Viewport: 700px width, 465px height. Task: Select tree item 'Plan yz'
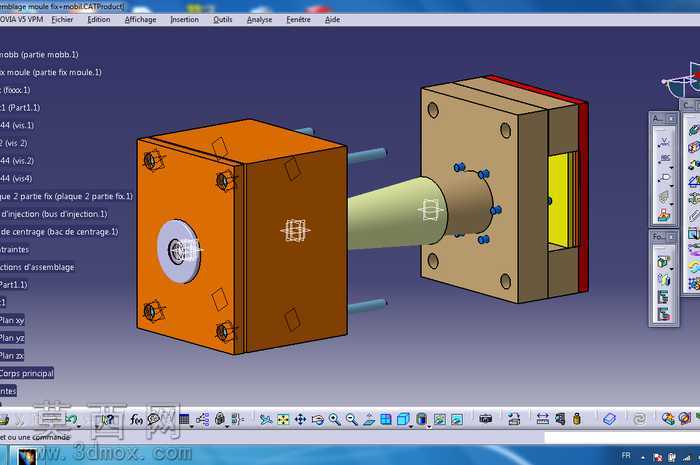click(12, 338)
